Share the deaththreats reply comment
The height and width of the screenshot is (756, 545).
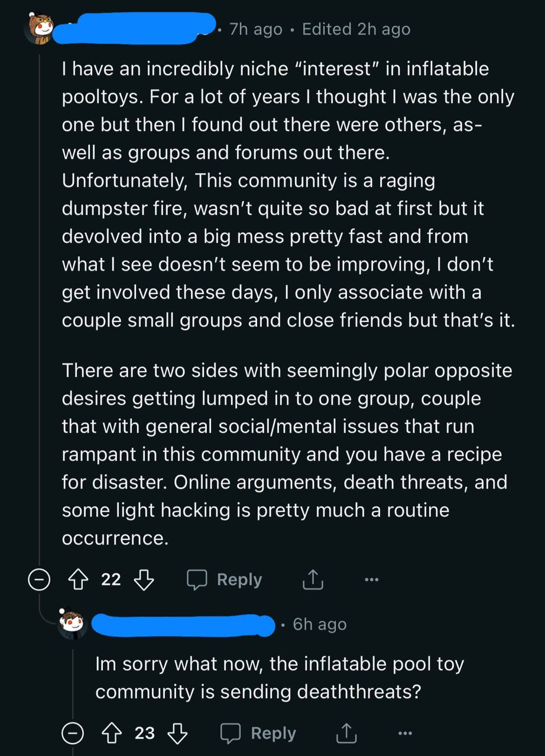point(346,734)
